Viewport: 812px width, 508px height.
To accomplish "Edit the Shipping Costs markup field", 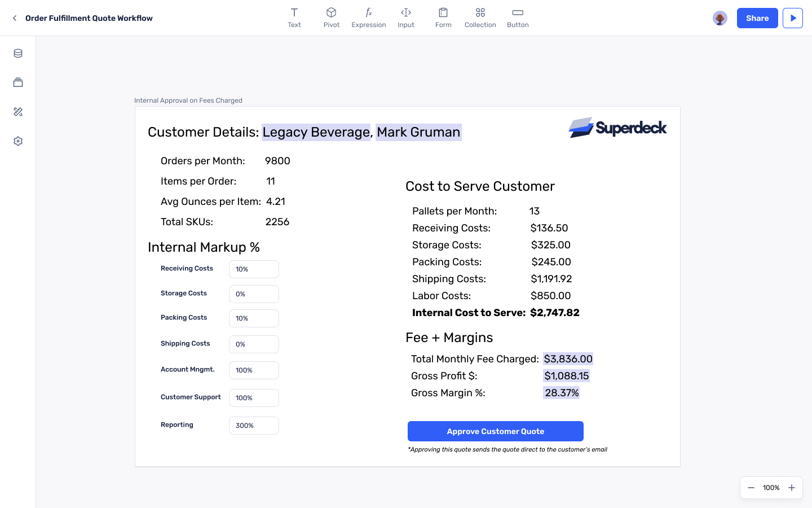I will pyautogui.click(x=254, y=344).
